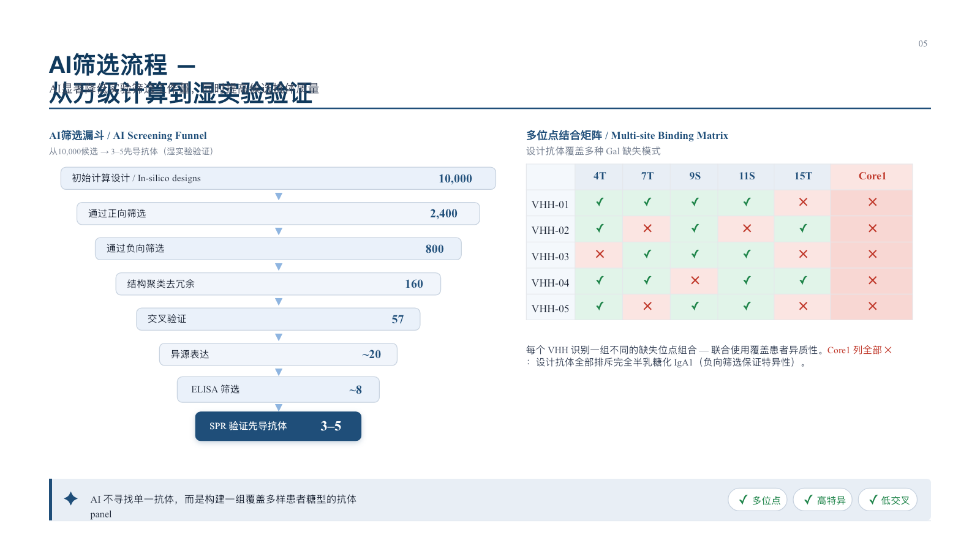The height and width of the screenshot is (551, 980).
Task: Click the arrow between ELISA 筛选 and SPR box
Action: click(279, 407)
